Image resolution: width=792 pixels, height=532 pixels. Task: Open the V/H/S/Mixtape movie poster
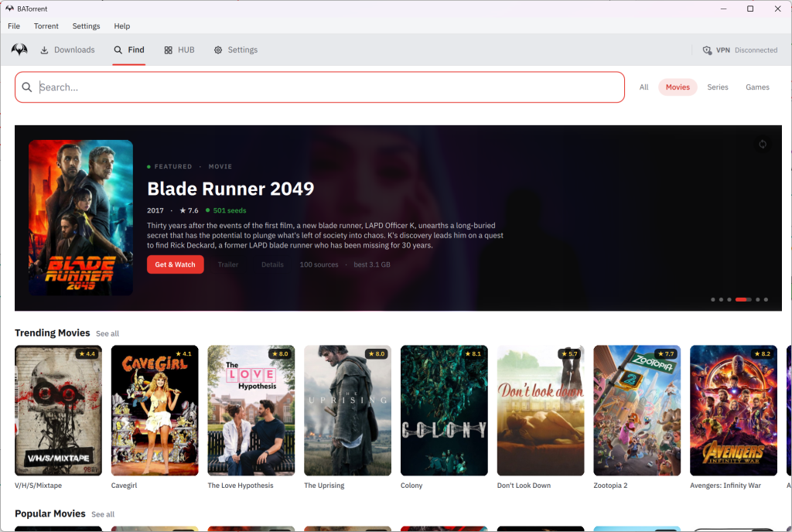(x=58, y=411)
